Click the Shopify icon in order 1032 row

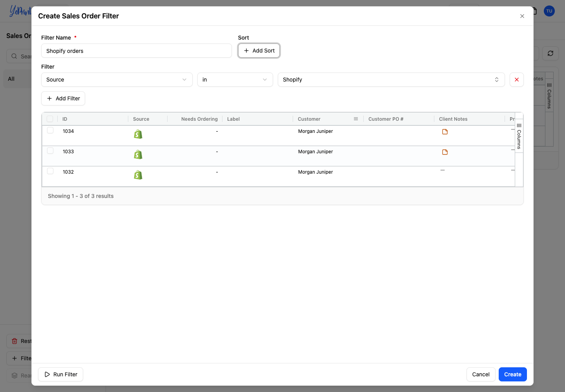(x=138, y=175)
